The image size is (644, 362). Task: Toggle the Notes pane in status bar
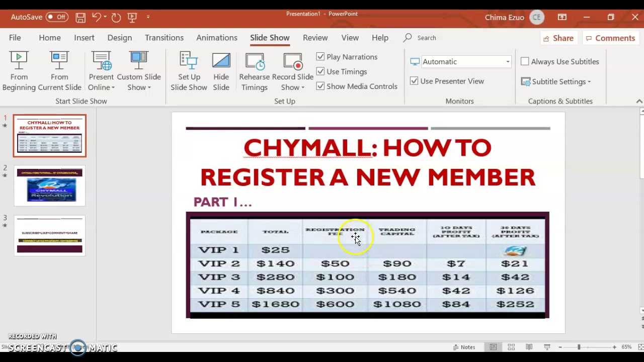[x=464, y=347]
